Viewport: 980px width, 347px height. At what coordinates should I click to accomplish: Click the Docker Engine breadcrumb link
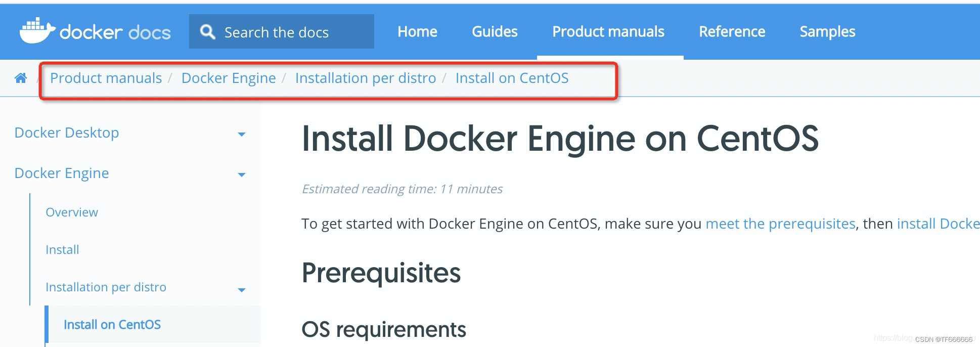[x=229, y=78]
